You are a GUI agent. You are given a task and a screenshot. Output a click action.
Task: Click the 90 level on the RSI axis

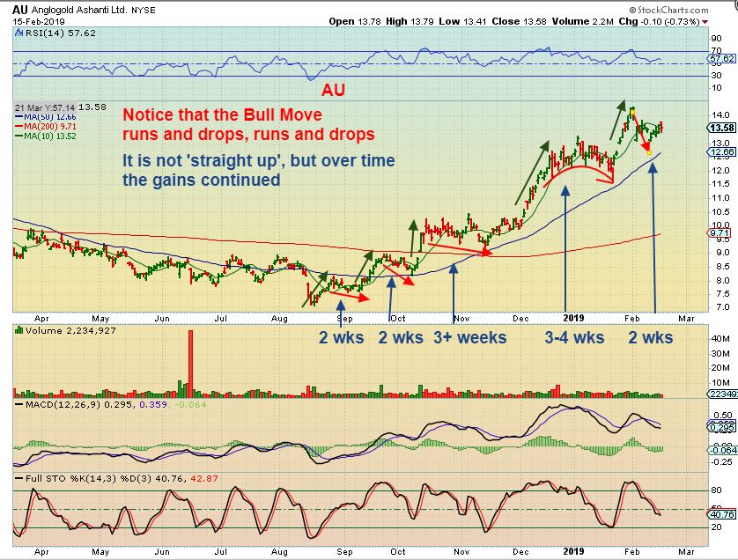click(716, 39)
